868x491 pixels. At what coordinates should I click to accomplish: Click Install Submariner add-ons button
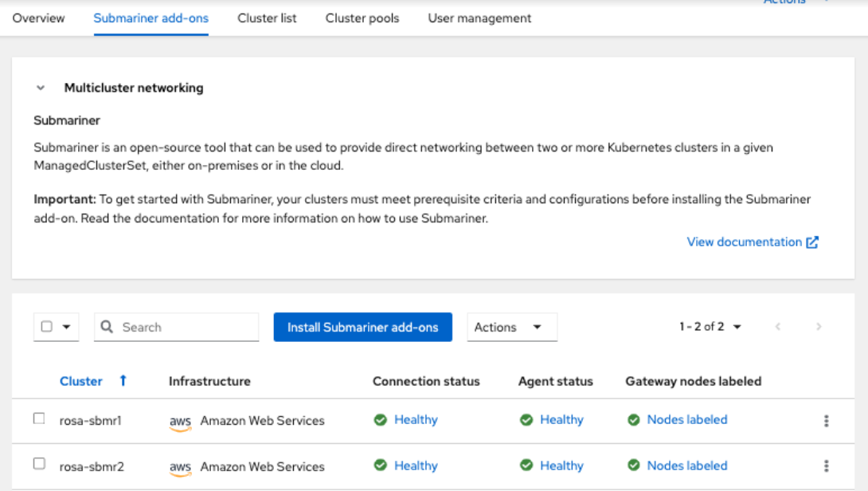pos(362,327)
